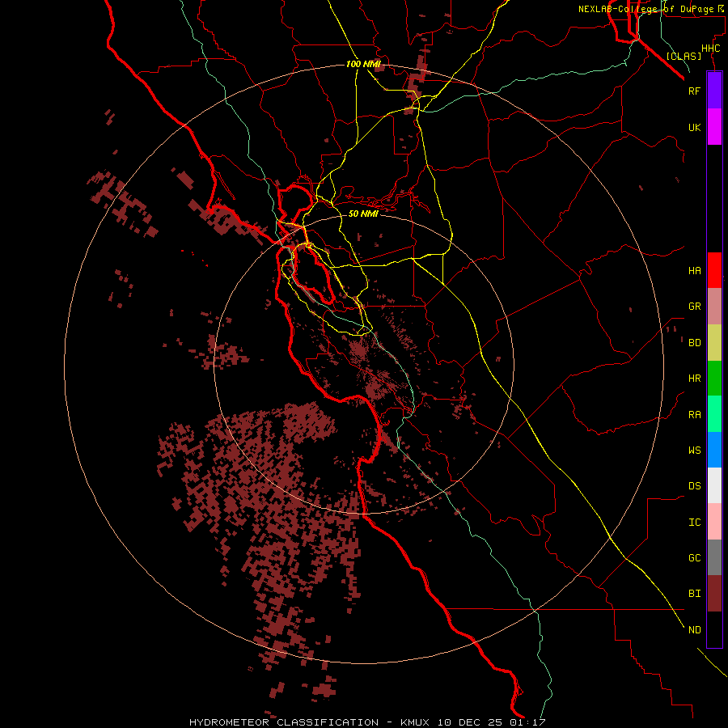Click the 01:17 timestamp at bottom
The height and width of the screenshot is (728, 728).
click(x=527, y=722)
